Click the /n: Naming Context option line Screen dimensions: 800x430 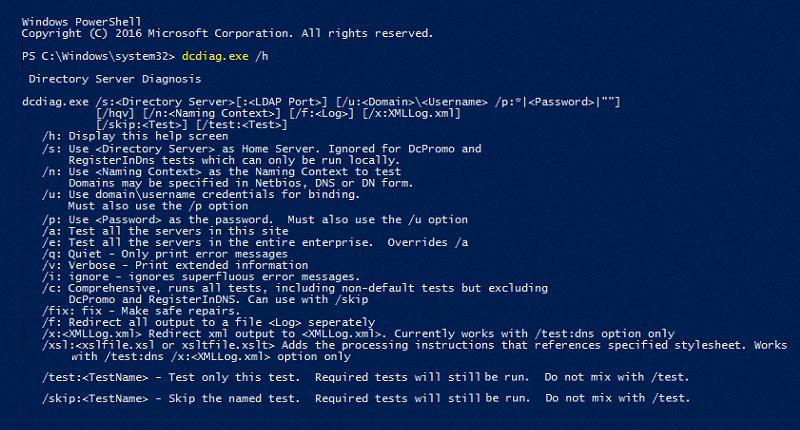[221, 172]
